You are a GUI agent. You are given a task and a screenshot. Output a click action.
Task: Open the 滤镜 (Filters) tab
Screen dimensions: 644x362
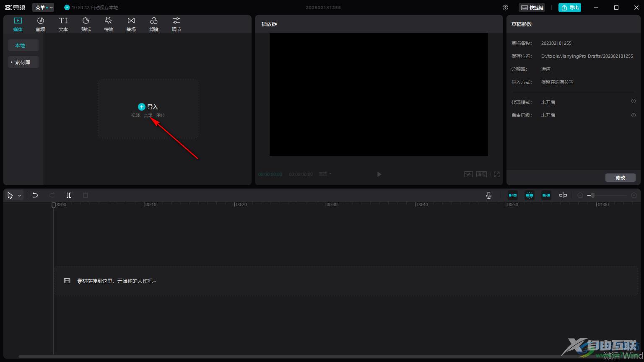pos(153,24)
